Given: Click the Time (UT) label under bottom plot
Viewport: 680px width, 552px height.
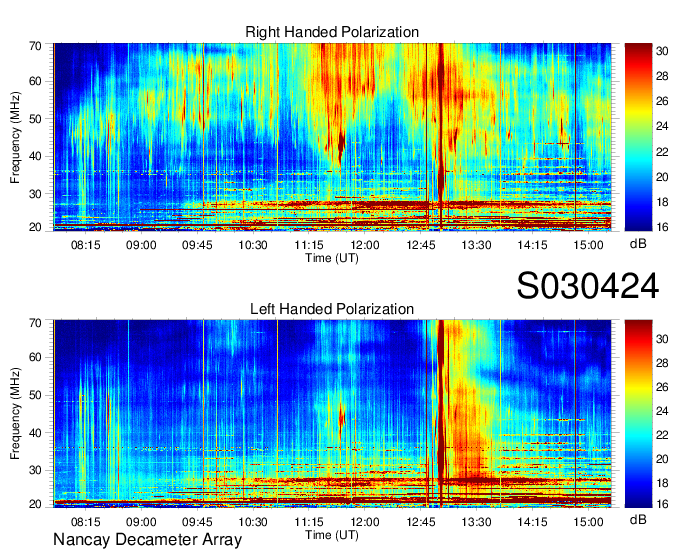Looking at the screenshot, I should click(332, 535).
